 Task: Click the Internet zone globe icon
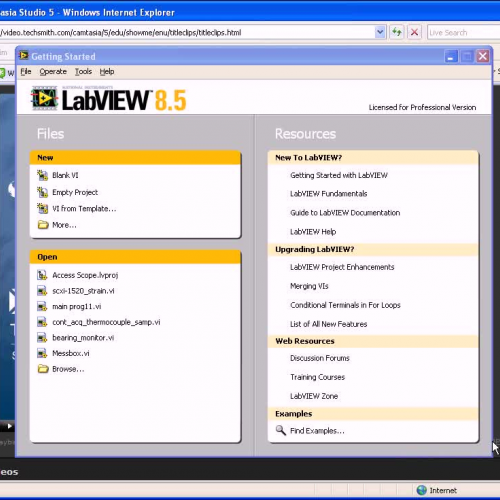click(422, 490)
